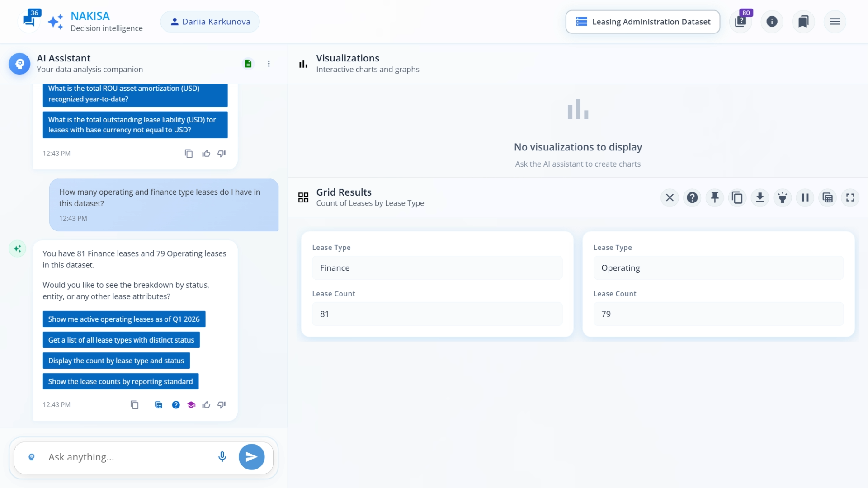Expand Grid Results to fullscreen
This screenshot has height=488, width=868.
coord(850,197)
